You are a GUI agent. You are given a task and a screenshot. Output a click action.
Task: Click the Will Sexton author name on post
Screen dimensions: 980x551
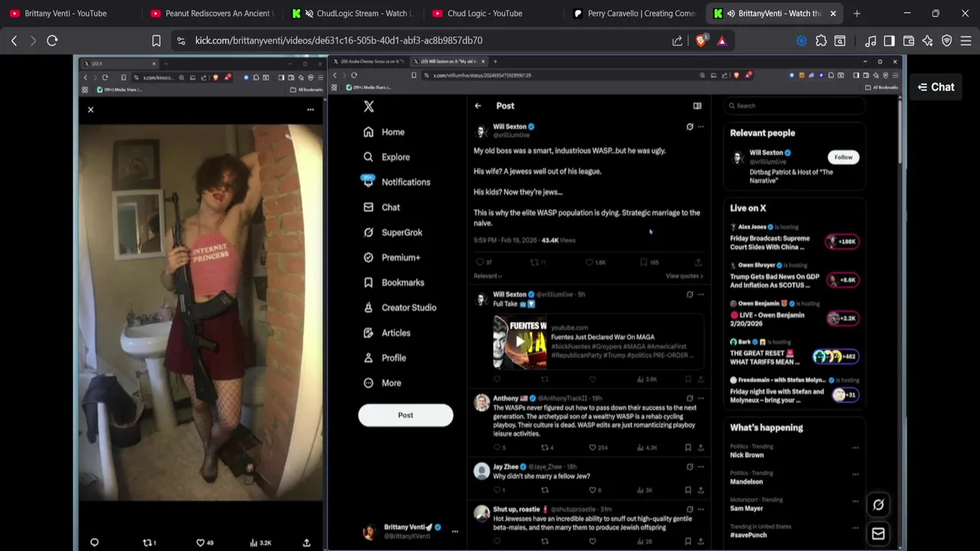(509, 126)
